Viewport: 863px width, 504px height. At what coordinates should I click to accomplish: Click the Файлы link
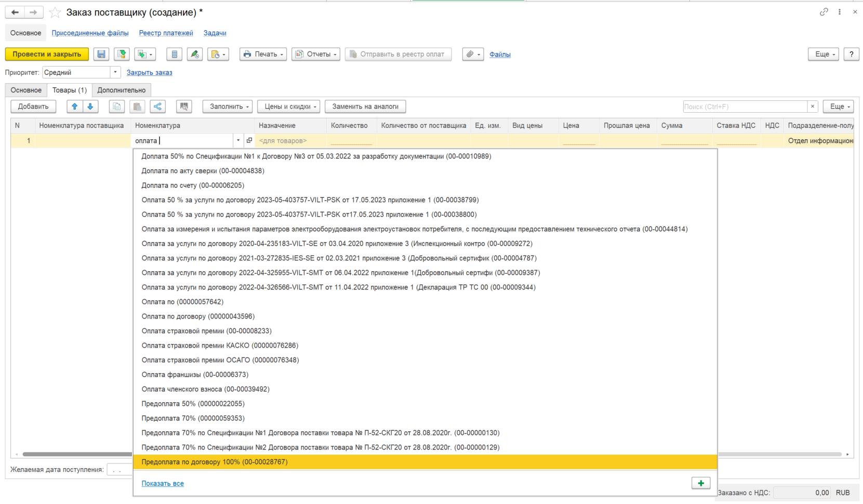coord(500,54)
